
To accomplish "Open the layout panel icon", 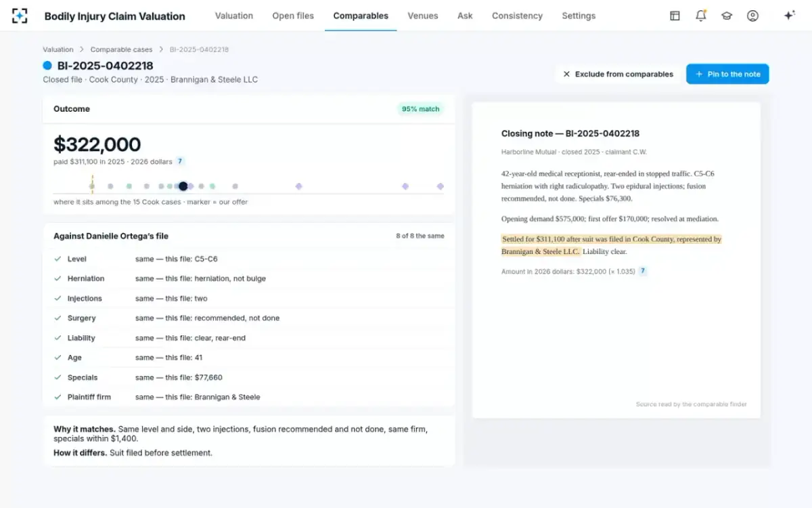I will pyautogui.click(x=675, y=16).
